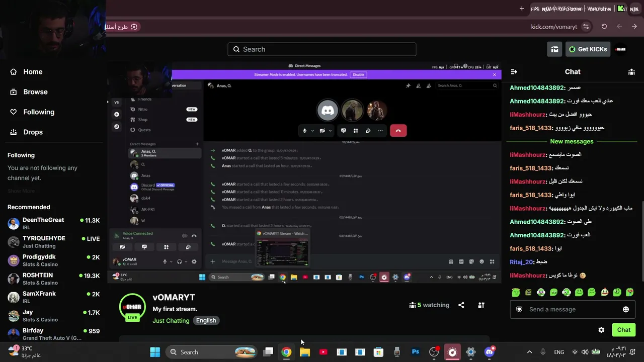Screen dimensions: 644x362
Task: Show the chat users list icon
Action: [631, 72]
